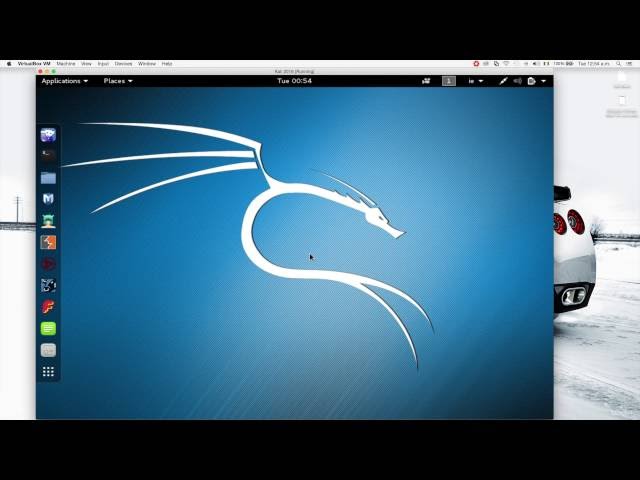Click the Kali VM window title bar text
Image resolution: width=640 pixels, height=480 pixels.
pyautogui.click(x=294, y=71)
